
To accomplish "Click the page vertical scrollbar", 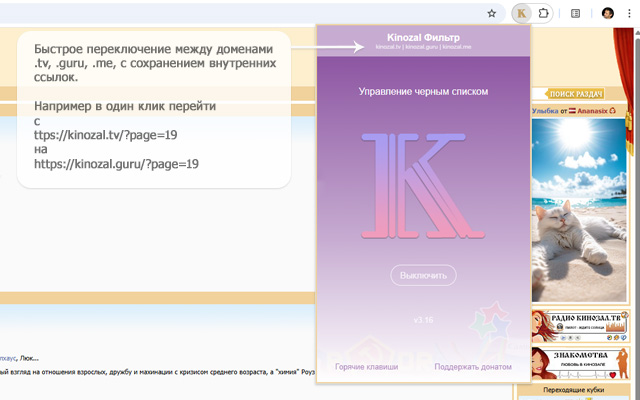I will (637, 214).
